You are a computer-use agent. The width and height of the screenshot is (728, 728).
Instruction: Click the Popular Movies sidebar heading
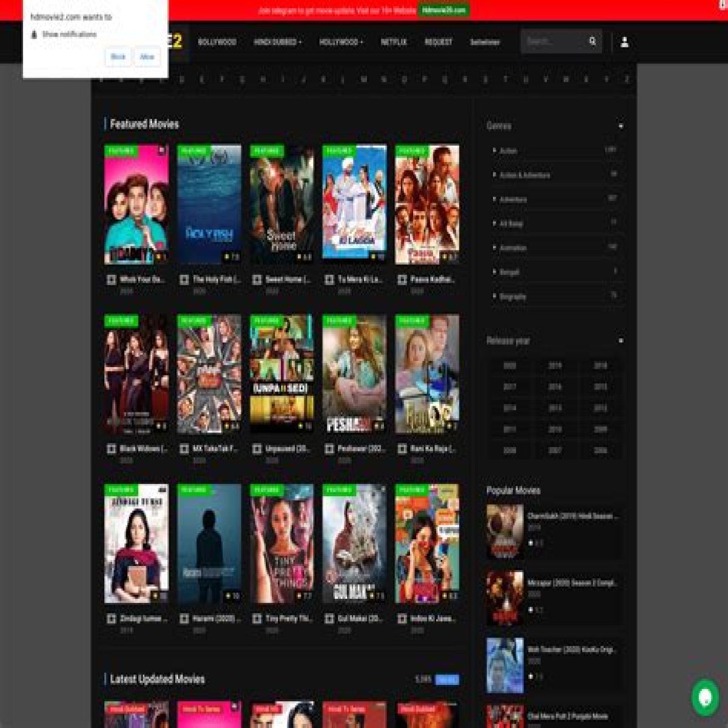(513, 490)
